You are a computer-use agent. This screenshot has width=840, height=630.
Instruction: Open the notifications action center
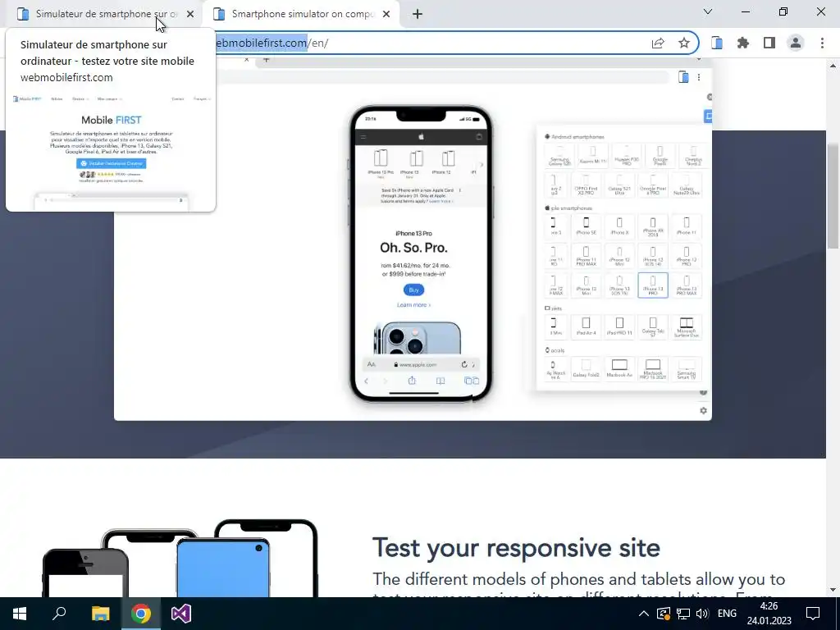[x=813, y=614]
